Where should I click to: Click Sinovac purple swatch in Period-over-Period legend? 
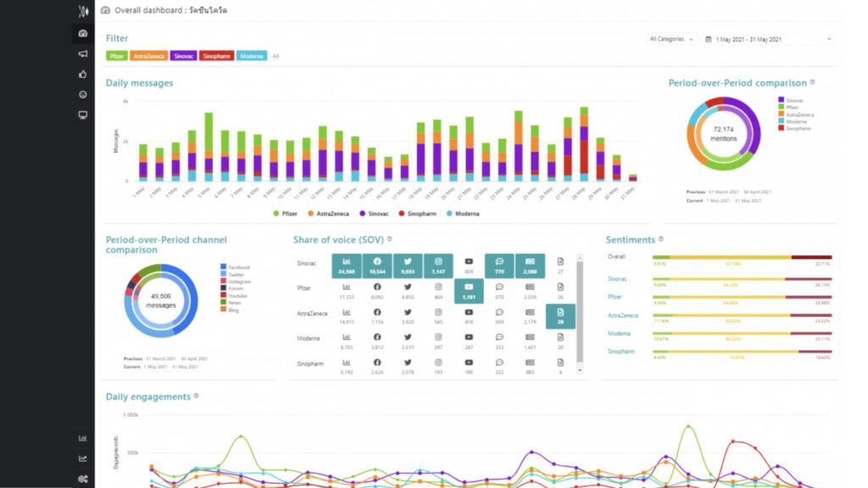pos(781,100)
